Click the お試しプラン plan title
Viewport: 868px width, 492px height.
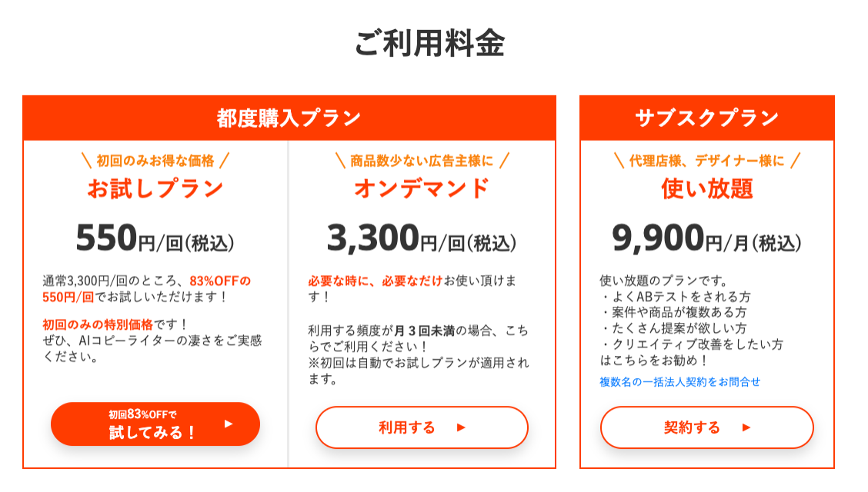click(x=155, y=189)
